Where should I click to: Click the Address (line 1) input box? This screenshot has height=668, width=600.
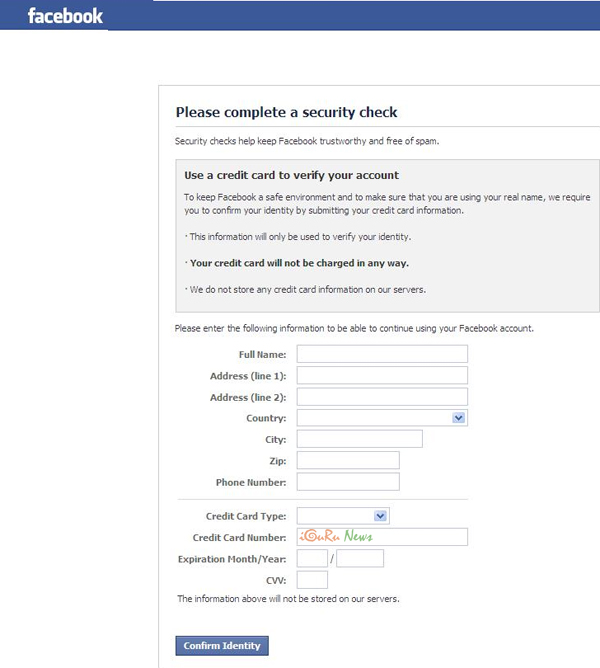click(382, 375)
